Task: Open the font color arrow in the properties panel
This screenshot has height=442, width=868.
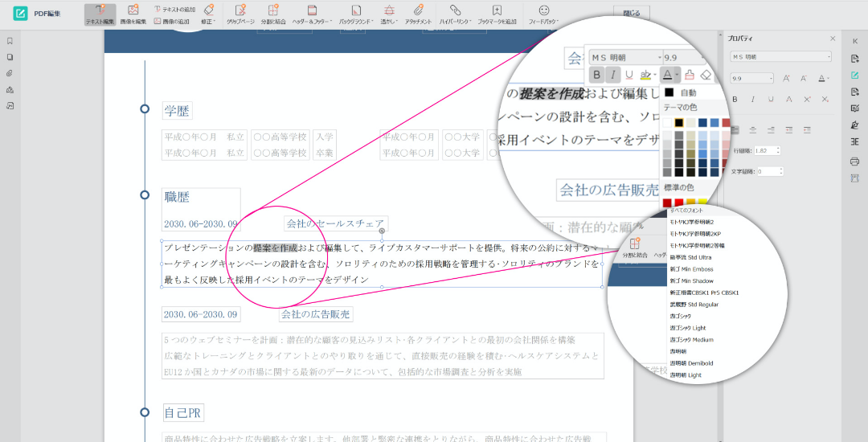Action: click(x=829, y=79)
